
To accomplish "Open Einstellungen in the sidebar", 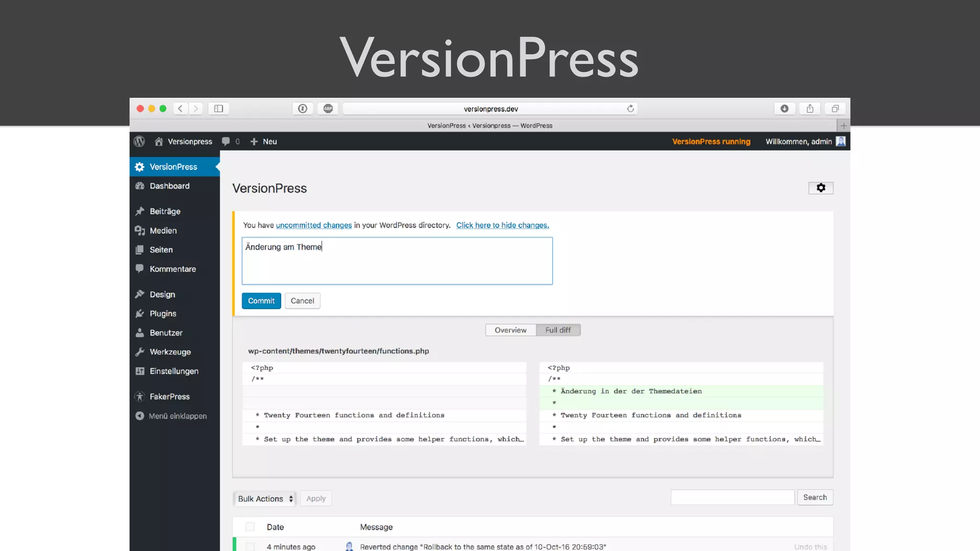I will click(x=174, y=371).
